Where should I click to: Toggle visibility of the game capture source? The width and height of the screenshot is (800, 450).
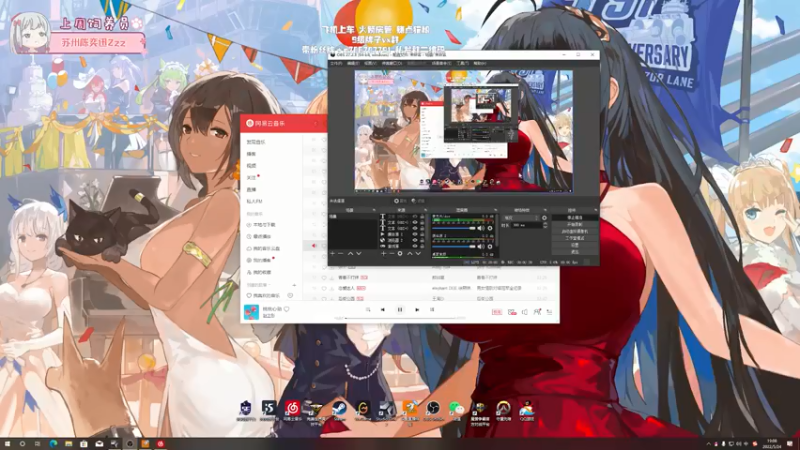point(415,246)
